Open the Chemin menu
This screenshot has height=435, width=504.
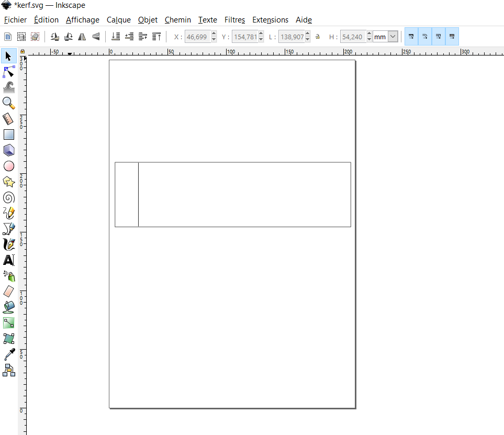tap(178, 20)
